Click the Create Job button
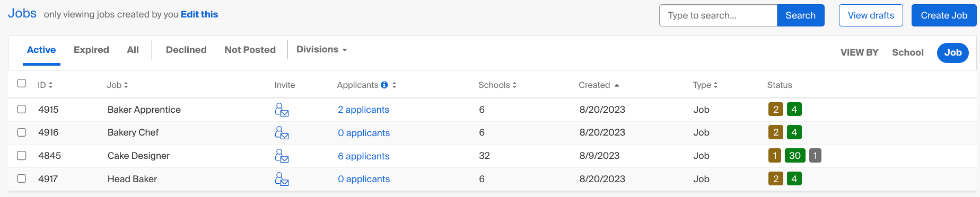 pos(944,15)
